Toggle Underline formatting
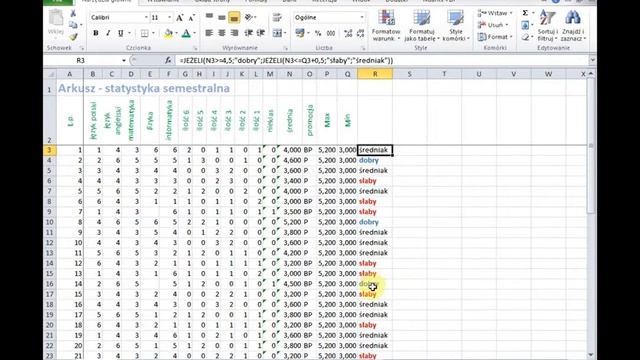640x360 pixels. coord(120,33)
